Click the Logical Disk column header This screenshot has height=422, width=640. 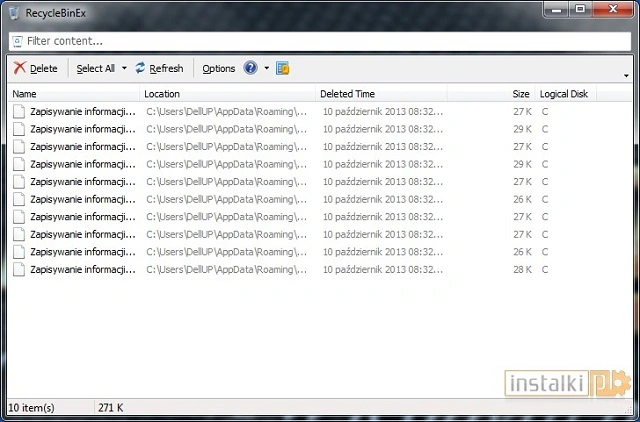click(566, 93)
